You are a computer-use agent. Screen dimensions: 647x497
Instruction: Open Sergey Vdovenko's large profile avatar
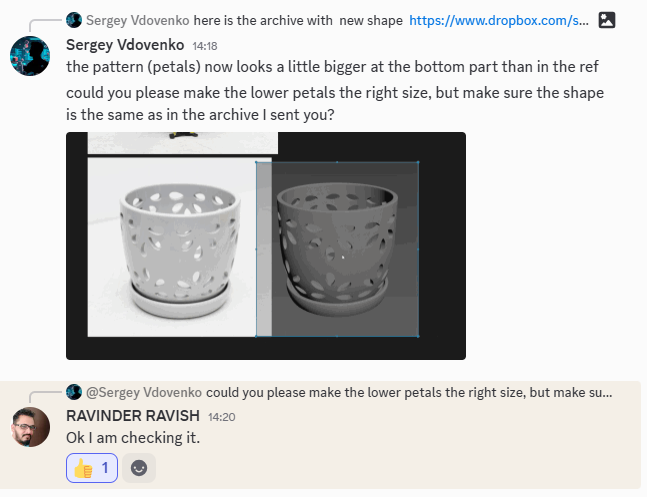30,56
